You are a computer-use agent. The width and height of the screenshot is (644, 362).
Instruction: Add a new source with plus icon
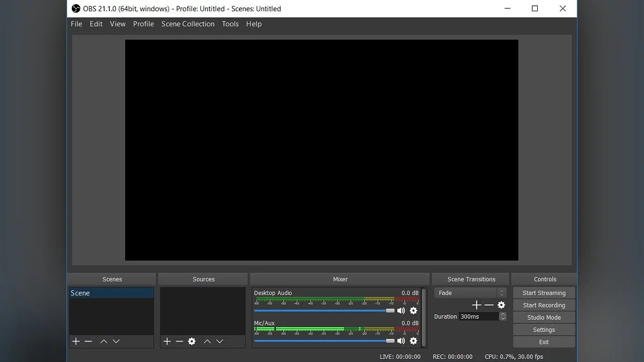[167, 341]
